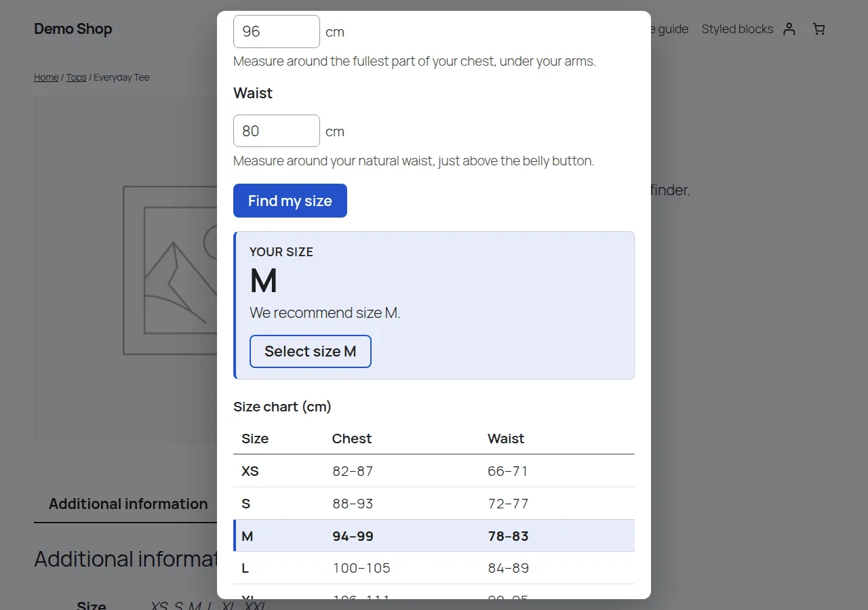Go to Tops breadcrumb link
Viewport: 868px width, 610px height.
click(76, 77)
